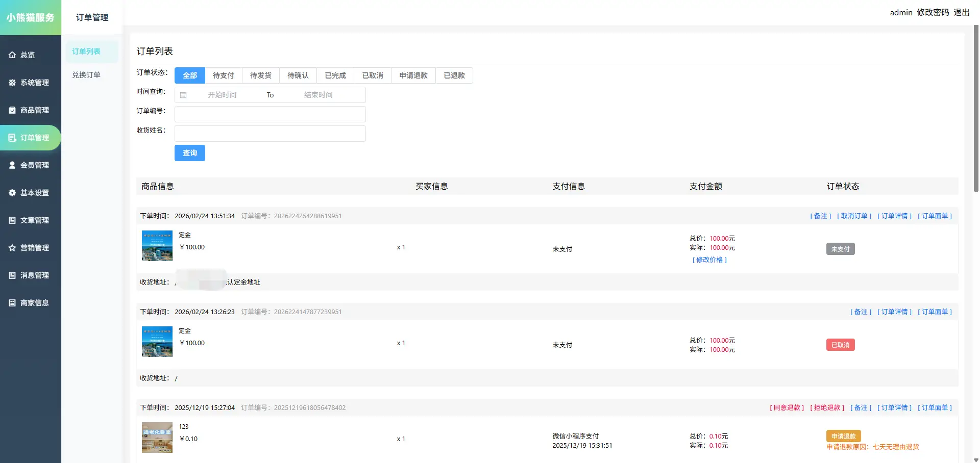Open the 结束时间 date picker
Screen dimensions: 980x463
[x=318, y=95]
